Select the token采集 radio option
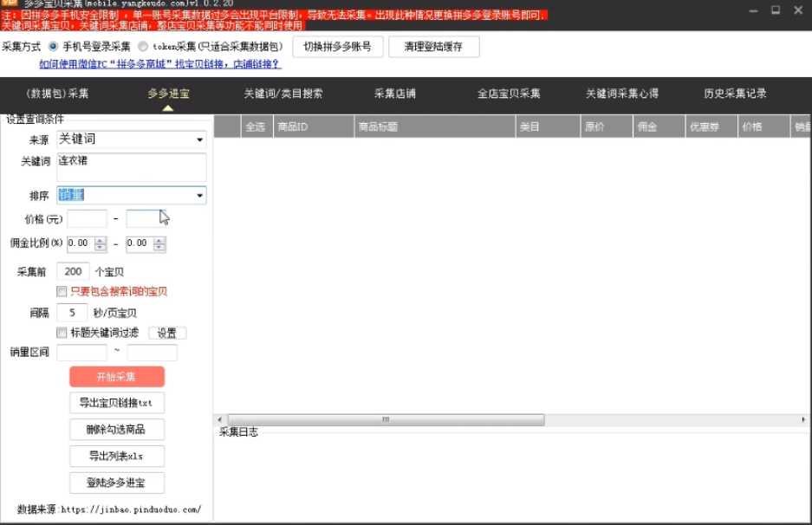This screenshot has width=812, height=525. 143,47
